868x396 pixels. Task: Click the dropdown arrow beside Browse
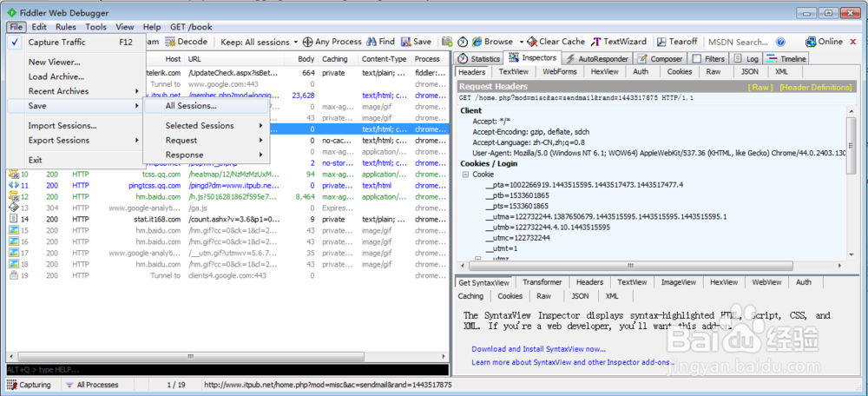pyautogui.click(x=522, y=42)
